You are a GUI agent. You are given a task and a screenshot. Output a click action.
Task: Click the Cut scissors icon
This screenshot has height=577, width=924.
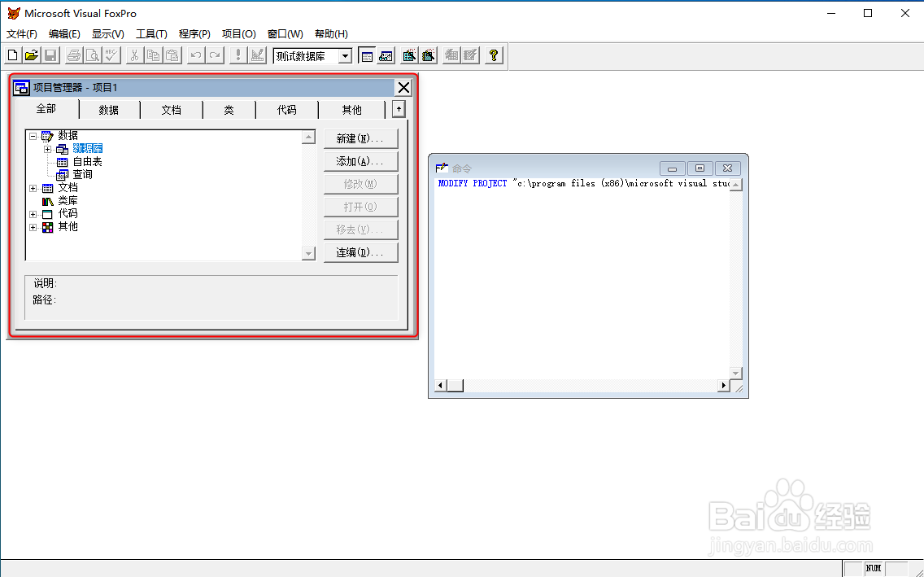point(134,55)
